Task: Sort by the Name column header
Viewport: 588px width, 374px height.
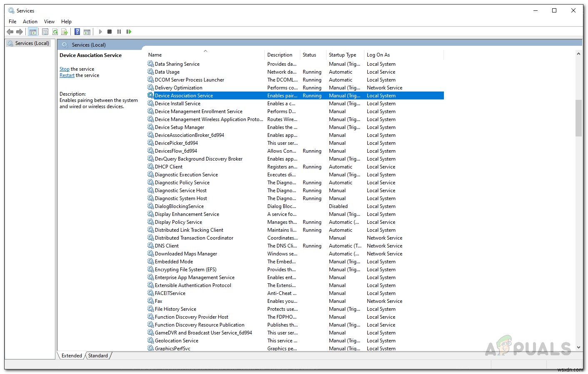Action: pyautogui.click(x=206, y=55)
